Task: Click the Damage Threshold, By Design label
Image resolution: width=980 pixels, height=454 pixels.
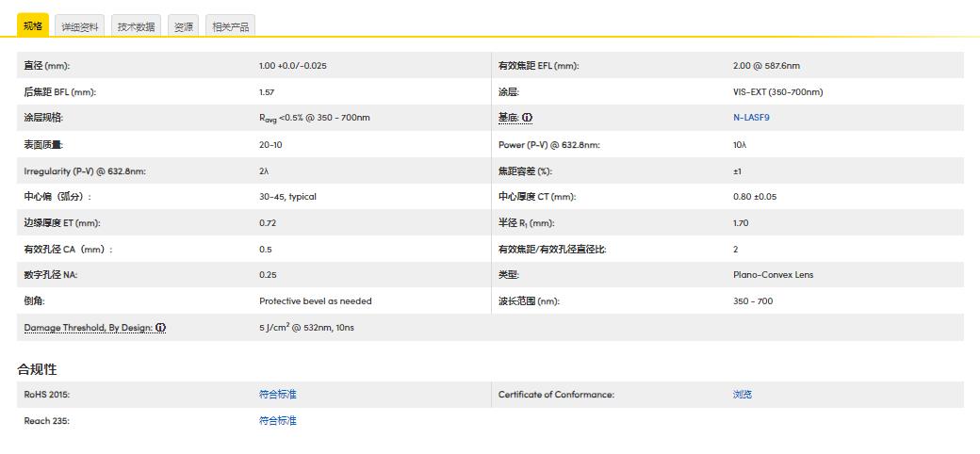Action: 89,328
